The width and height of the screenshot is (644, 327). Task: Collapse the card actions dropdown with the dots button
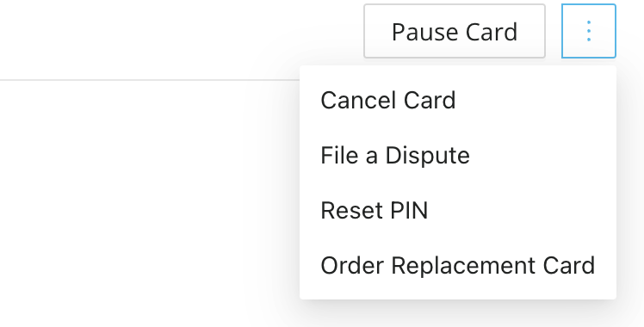(589, 31)
